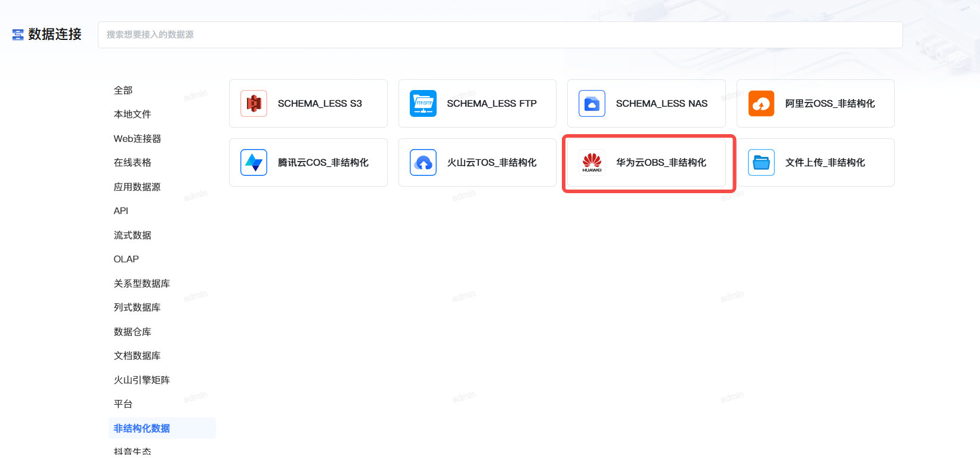Select the 非结构化数据 category
The image size is (980, 465).
pyautogui.click(x=142, y=428)
